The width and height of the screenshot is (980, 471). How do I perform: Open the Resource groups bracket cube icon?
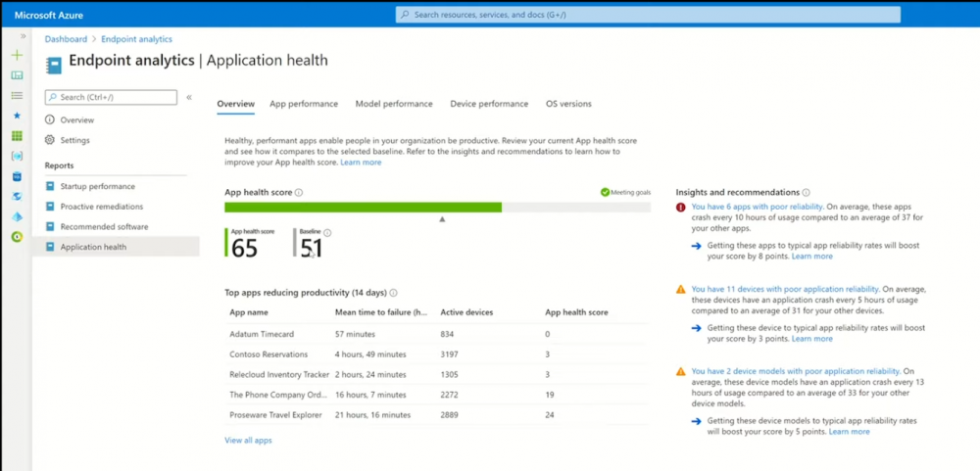pyautogui.click(x=17, y=156)
